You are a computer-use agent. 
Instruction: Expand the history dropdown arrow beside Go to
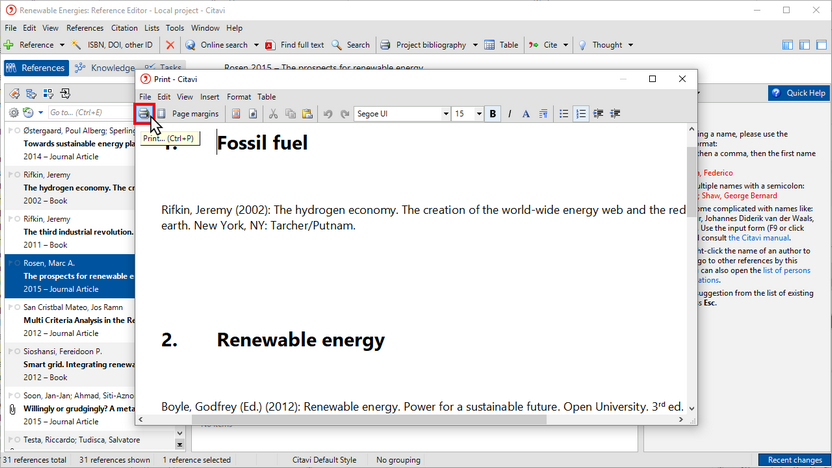(x=40, y=112)
